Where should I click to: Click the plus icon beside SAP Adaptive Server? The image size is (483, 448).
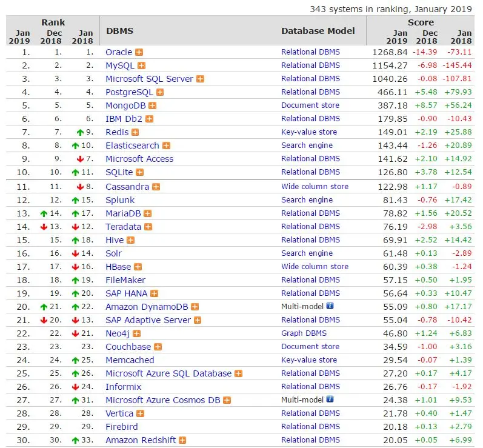click(x=198, y=320)
